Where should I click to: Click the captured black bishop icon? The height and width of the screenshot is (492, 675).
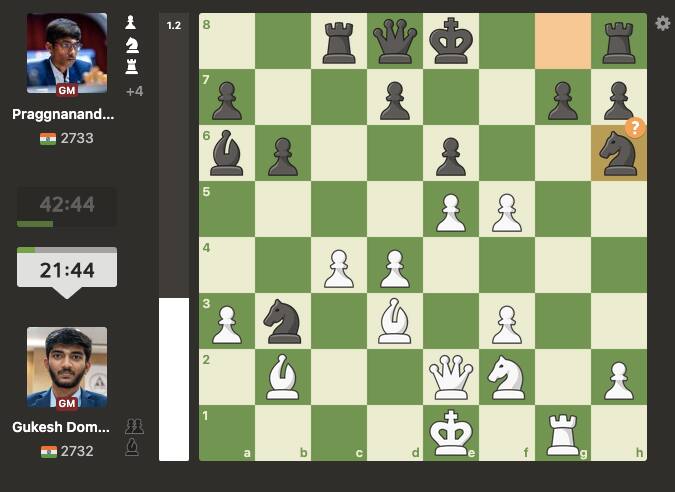[x=132, y=447]
